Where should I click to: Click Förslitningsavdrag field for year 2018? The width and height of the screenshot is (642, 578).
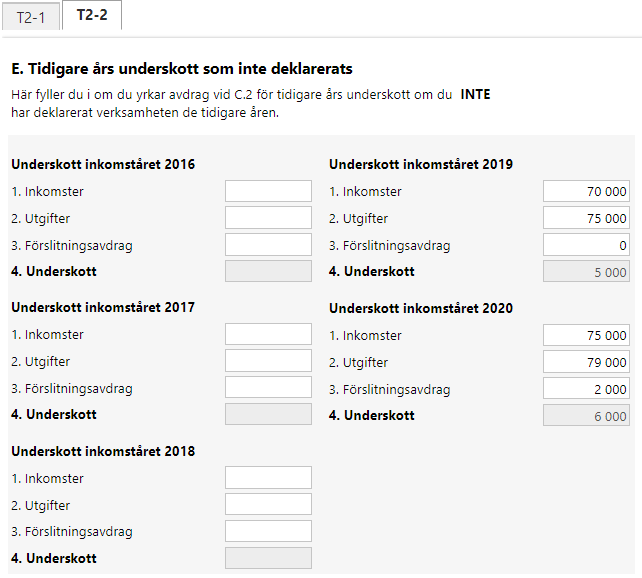tap(268, 531)
